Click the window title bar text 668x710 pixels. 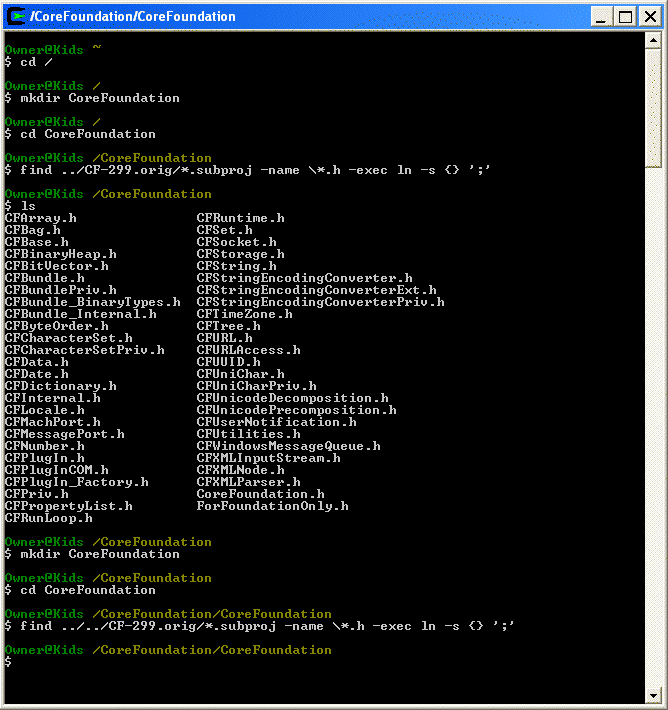(x=132, y=17)
